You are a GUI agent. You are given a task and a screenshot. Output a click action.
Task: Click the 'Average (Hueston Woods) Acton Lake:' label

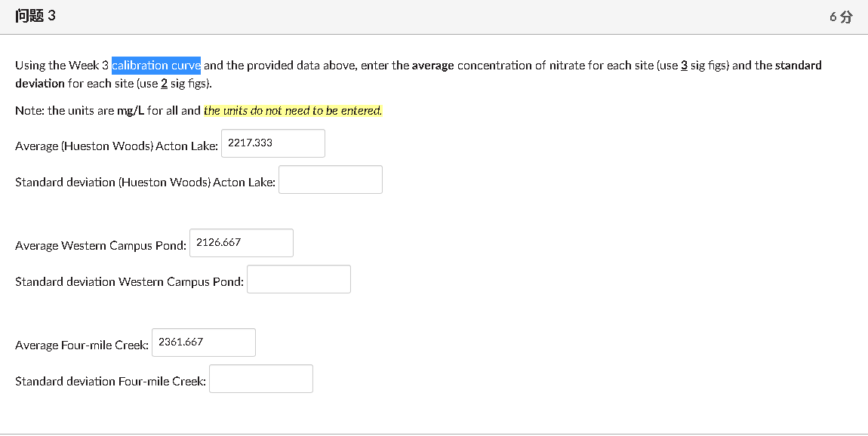point(116,146)
